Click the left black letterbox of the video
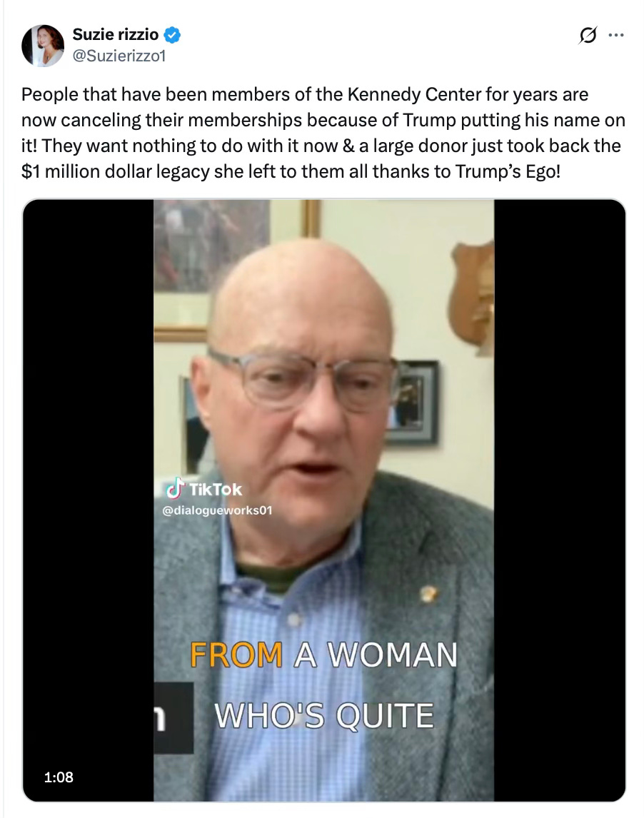The width and height of the screenshot is (644, 818). (x=89, y=500)
